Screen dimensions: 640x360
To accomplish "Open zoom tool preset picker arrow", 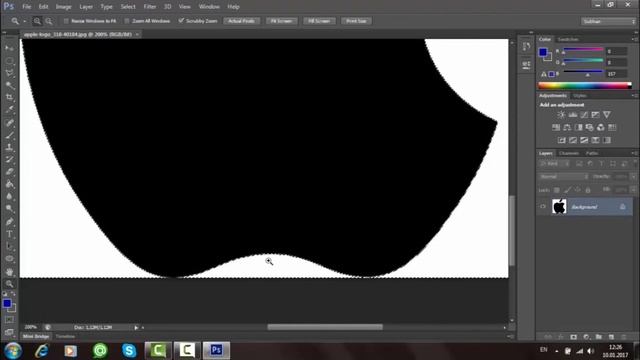I will point(24,21).
